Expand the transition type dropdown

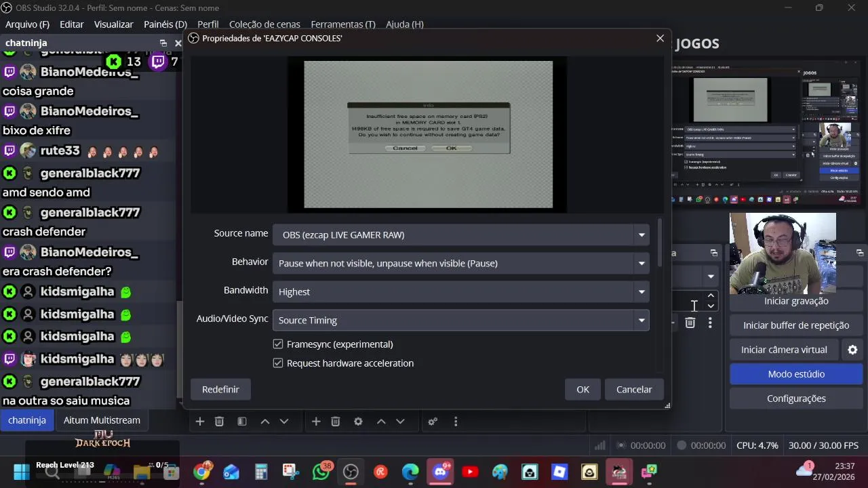coord(710,276)
